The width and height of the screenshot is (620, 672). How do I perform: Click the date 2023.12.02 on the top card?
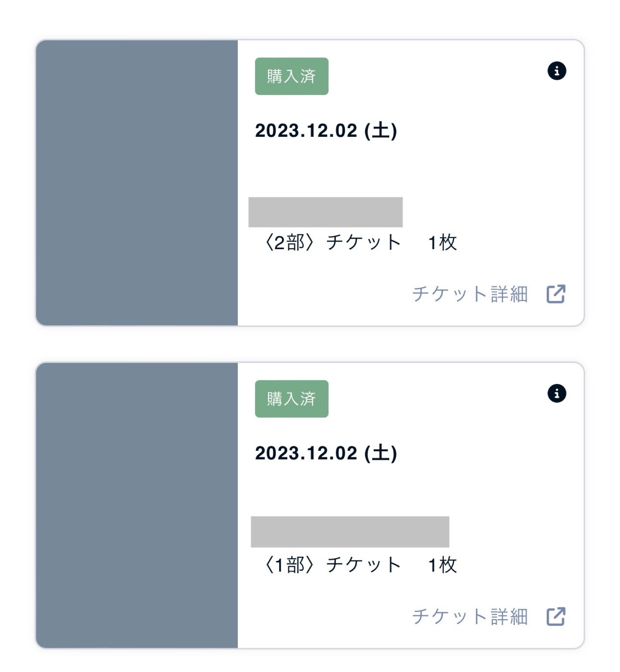click(x=325, y=131)
